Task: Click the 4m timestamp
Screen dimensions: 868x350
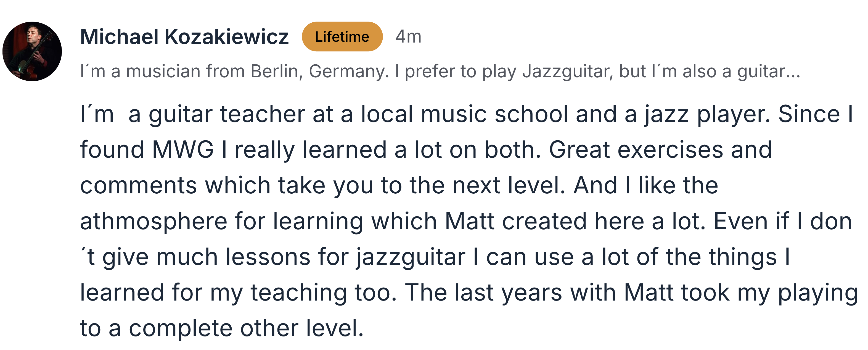Action: (x=408, y=36)
